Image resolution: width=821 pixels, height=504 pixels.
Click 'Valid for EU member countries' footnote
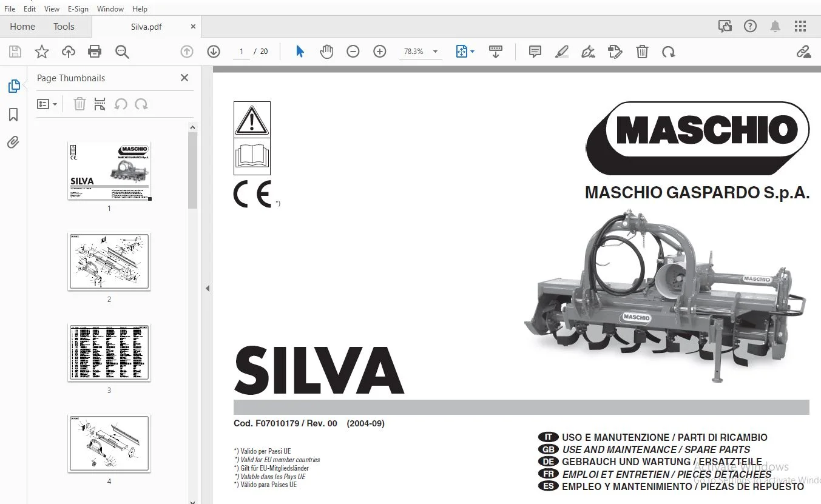pos(277,460)
